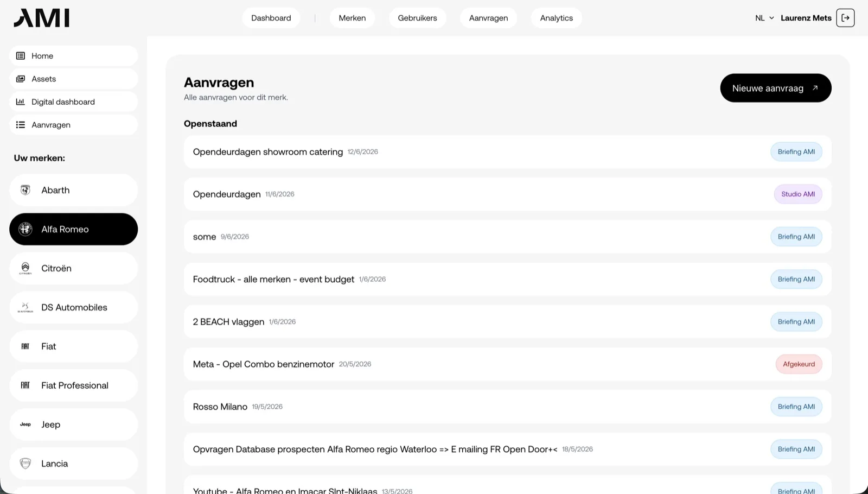Click the Studio AMI badge on Opendeurdagen
Screen dimensions: 868x494
(x=798, y=194)
